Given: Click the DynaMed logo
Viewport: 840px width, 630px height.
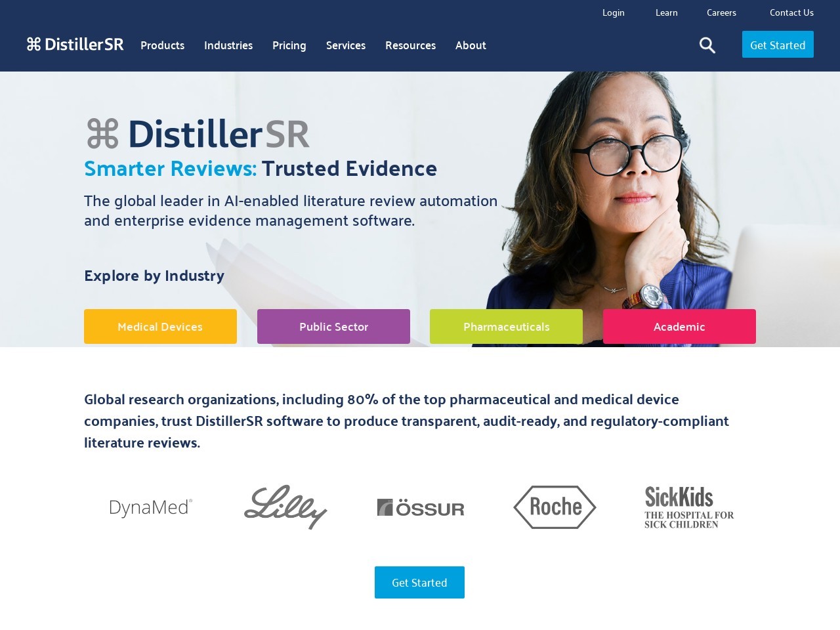Looking at the screenshot, I should point(151,507).
